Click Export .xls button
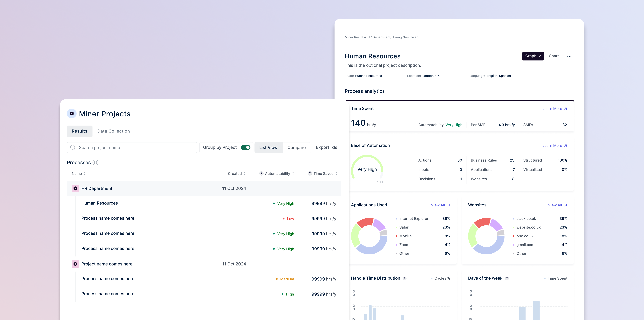 pyautogui.click(x=327, y=148)
